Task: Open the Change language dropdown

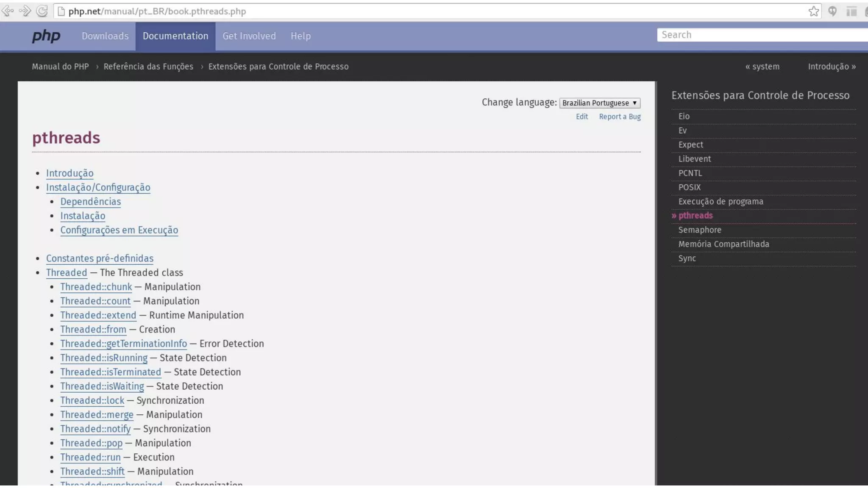Action: (599, 103)
